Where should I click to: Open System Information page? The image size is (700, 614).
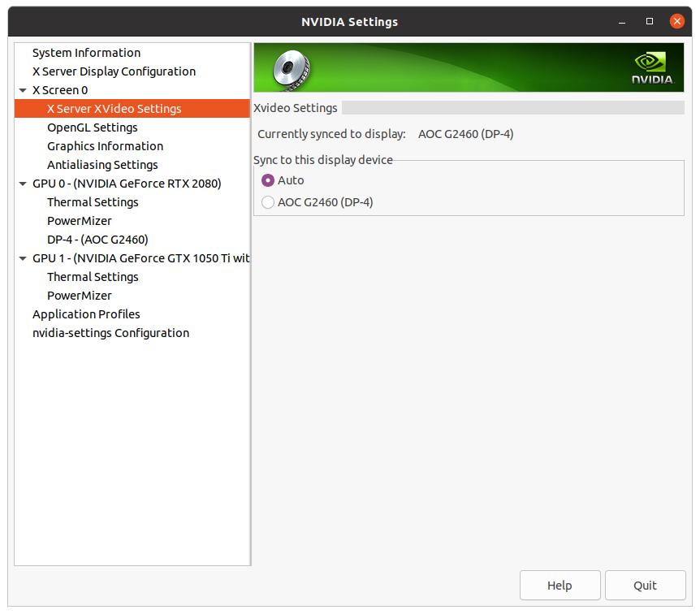(84, 52)
